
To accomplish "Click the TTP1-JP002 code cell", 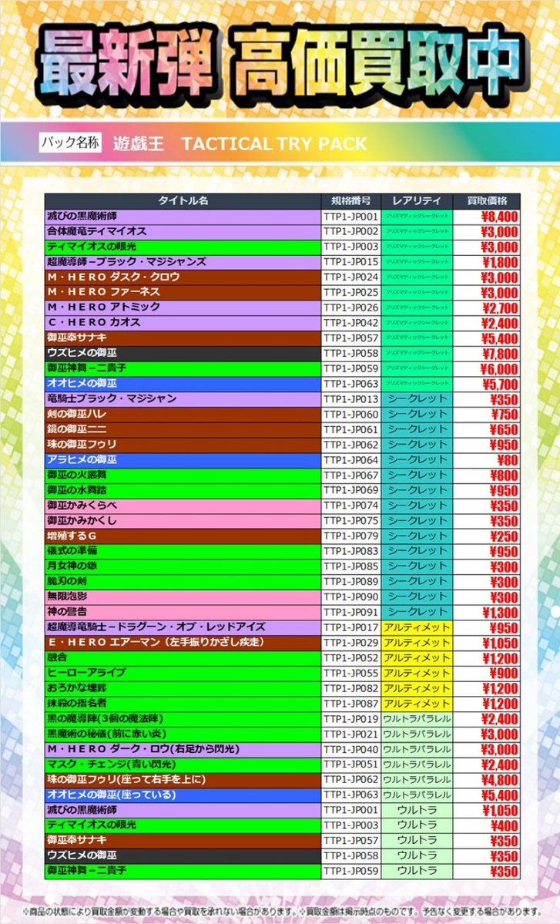I will pyautogui.click(x=351, y=232).
